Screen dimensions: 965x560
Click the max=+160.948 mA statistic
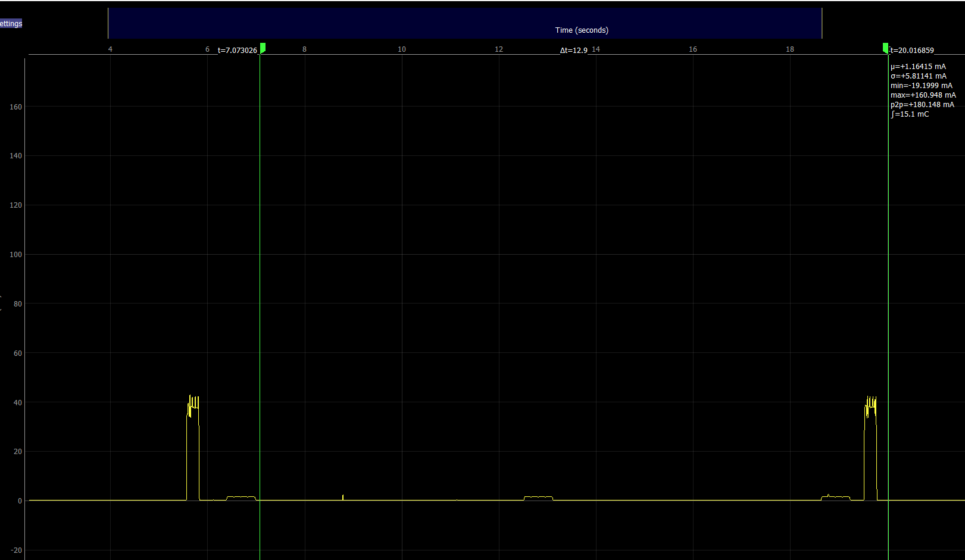[x=923, y=95]
